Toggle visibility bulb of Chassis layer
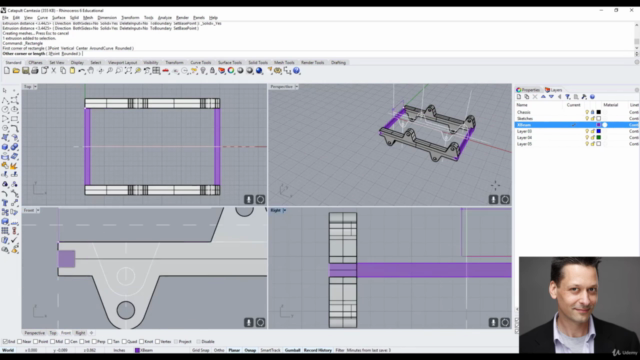 [x=587, y=112]
